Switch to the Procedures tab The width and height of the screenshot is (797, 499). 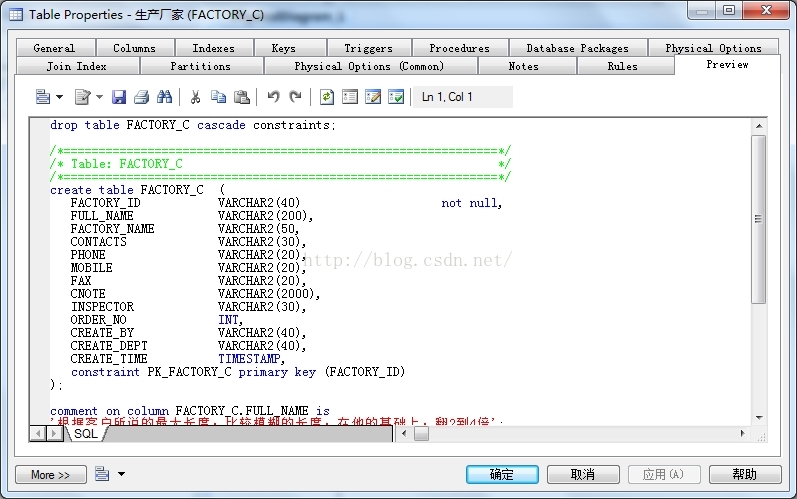(459, 48)
